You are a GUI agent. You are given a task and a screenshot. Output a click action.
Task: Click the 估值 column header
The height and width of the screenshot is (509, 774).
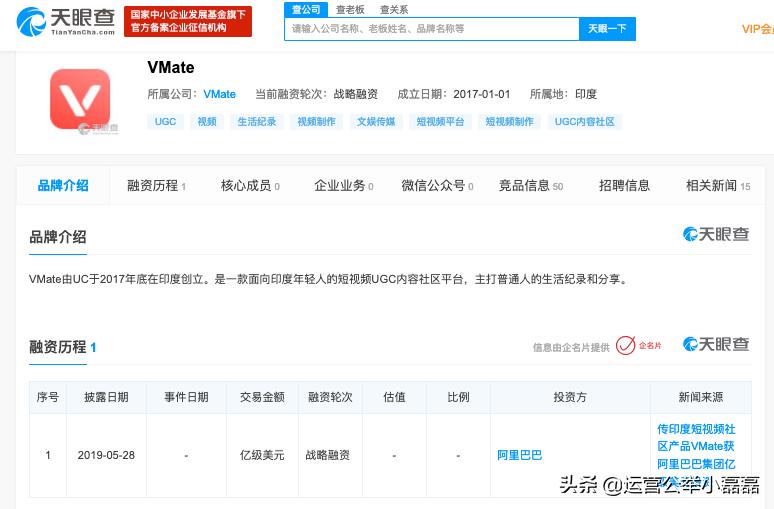point(394,397)
